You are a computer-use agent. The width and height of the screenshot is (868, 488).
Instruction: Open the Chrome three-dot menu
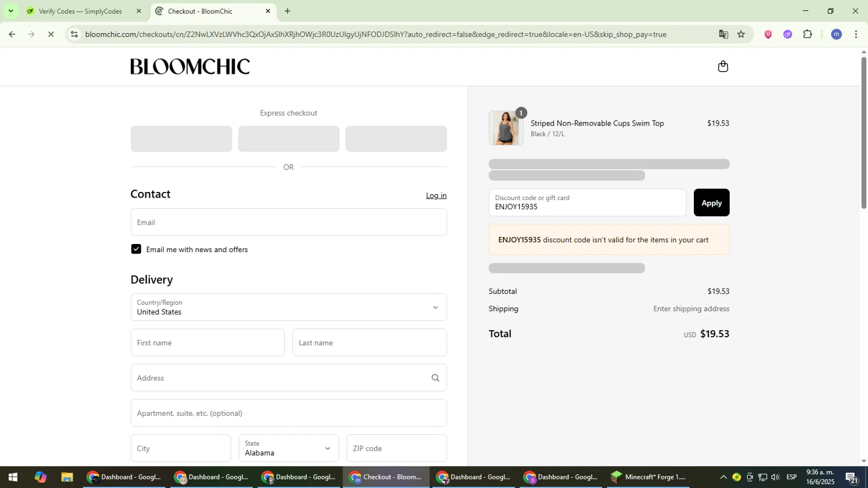[x=856, y=34]
